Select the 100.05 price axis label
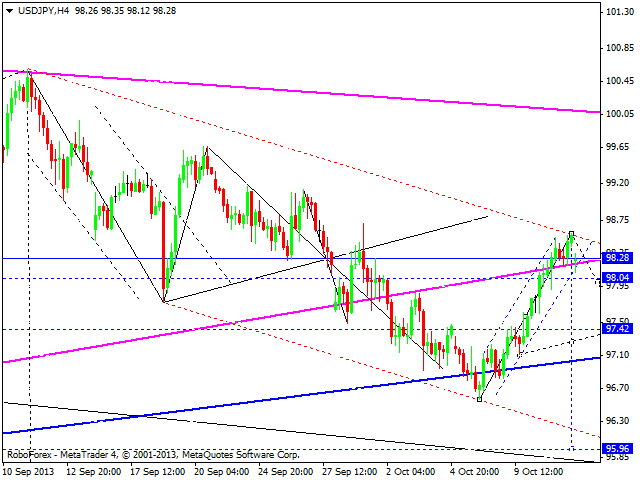This screenshot has height=480, width=640. (620, 114)
